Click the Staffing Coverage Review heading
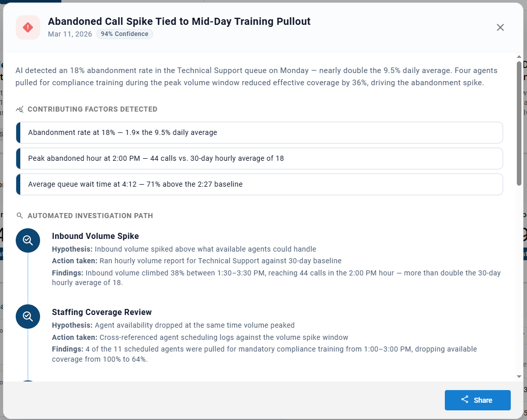527x420 pixels. [x=102, y=312]
